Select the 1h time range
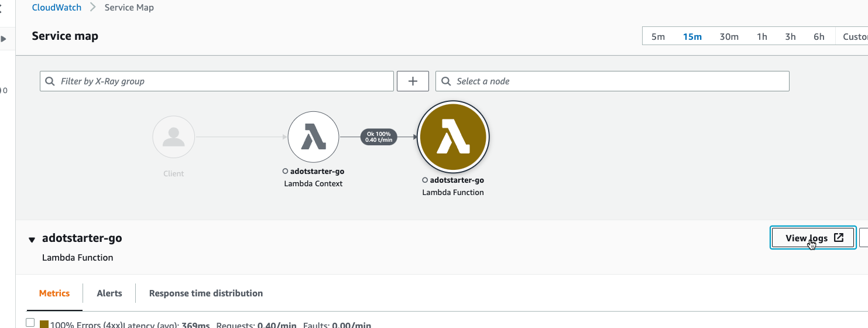Viewport: 868px width, 328px height. [x=761, y=36]
